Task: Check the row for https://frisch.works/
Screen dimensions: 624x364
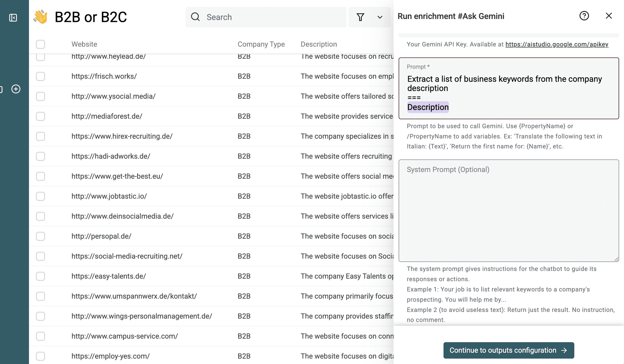Action: pos(41,76)
